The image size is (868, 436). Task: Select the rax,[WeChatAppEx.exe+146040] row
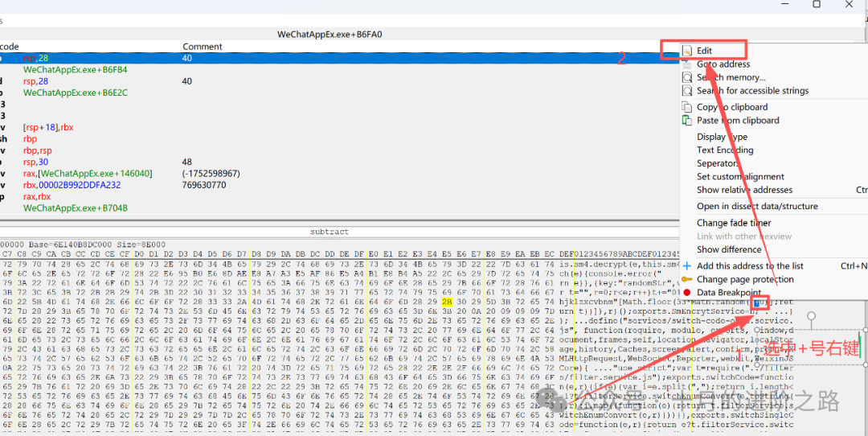pyautogui.click(x=88, y=174)
